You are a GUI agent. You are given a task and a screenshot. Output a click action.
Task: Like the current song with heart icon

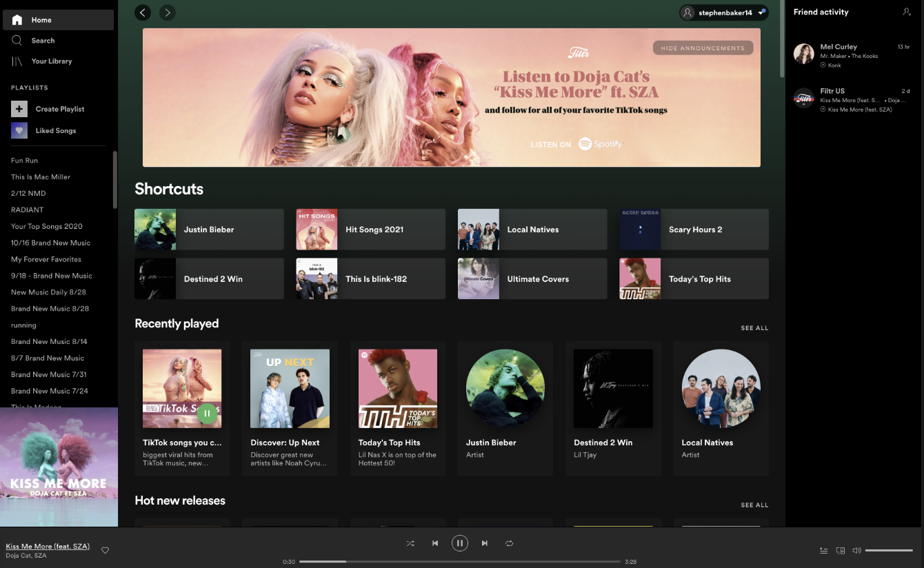click(106, 550)
